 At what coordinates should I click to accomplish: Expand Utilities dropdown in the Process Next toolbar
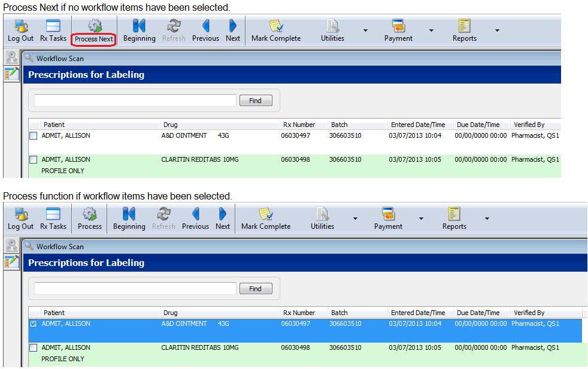(x=365, y=30)
